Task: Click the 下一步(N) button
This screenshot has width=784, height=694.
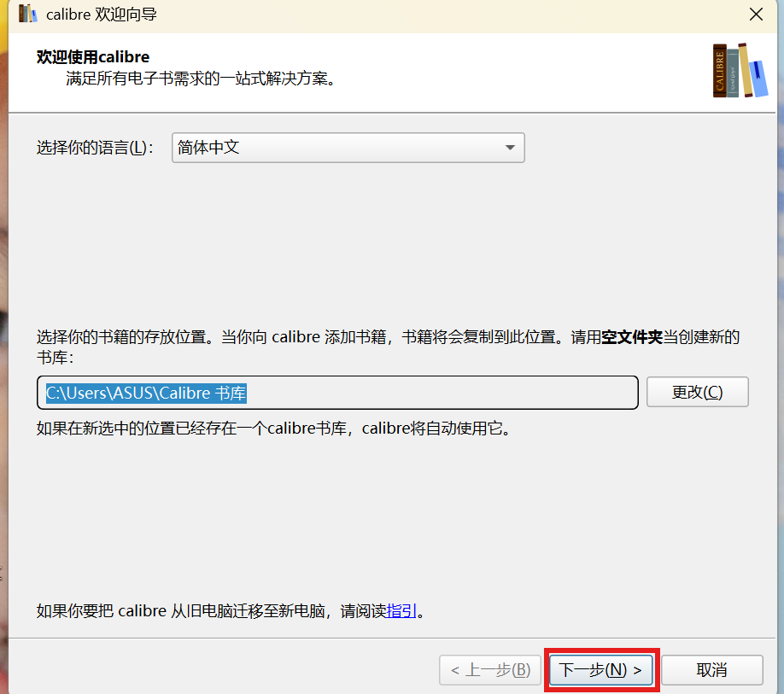Action: [x=601, y=669]
